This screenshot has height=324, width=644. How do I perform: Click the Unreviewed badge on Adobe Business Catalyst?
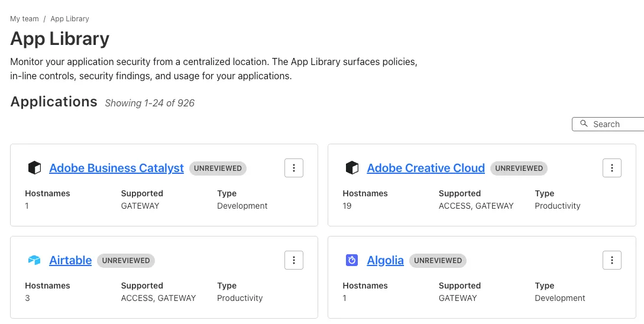[x=218, y=169]
